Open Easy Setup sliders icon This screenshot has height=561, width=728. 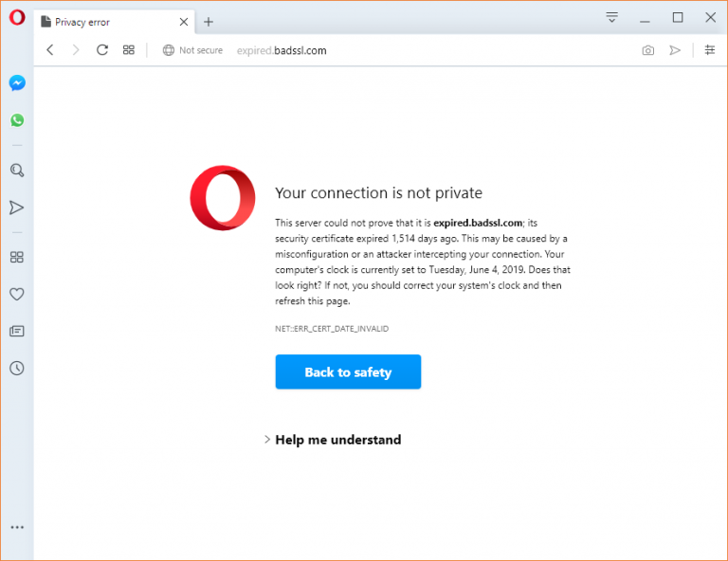(710, 49)
